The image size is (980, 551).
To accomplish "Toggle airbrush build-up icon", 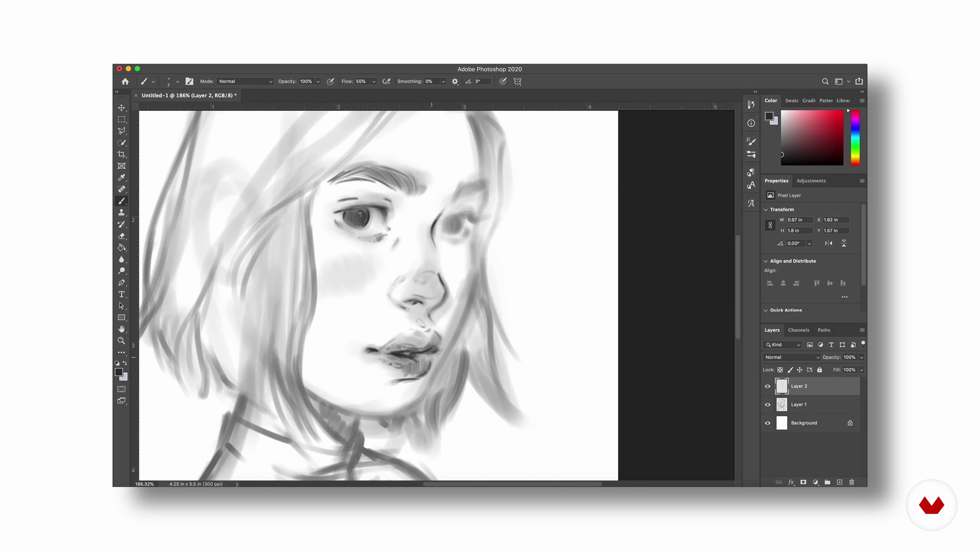I will tap(386, 81).
